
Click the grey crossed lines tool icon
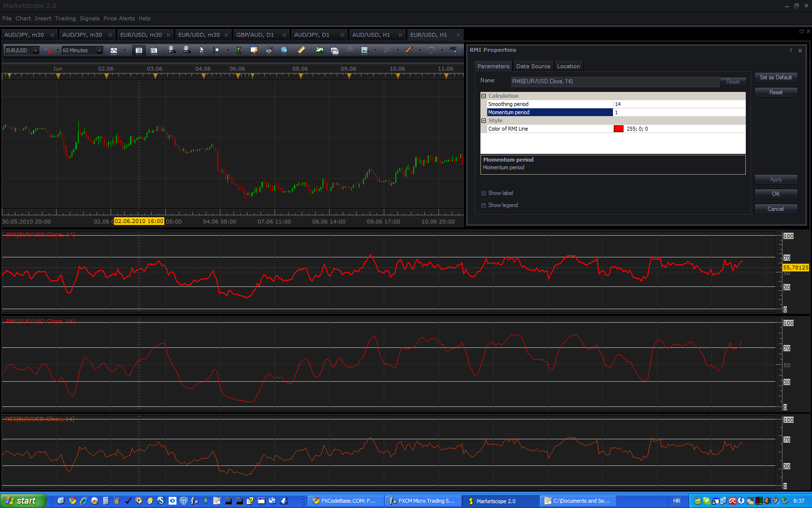click(350, 50)
